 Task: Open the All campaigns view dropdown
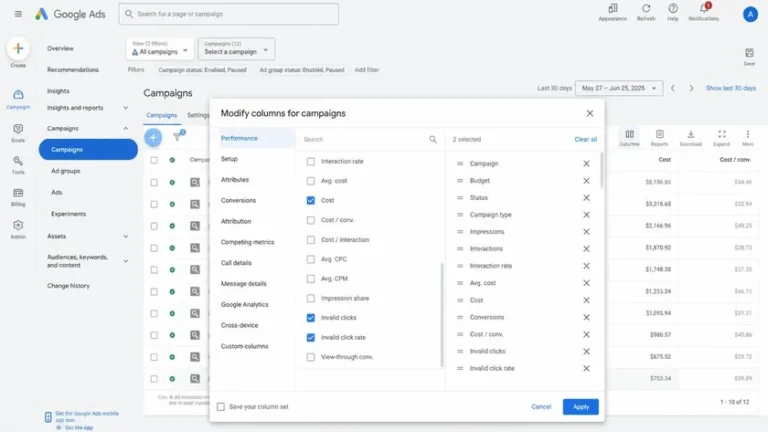(x=160, y=48)
